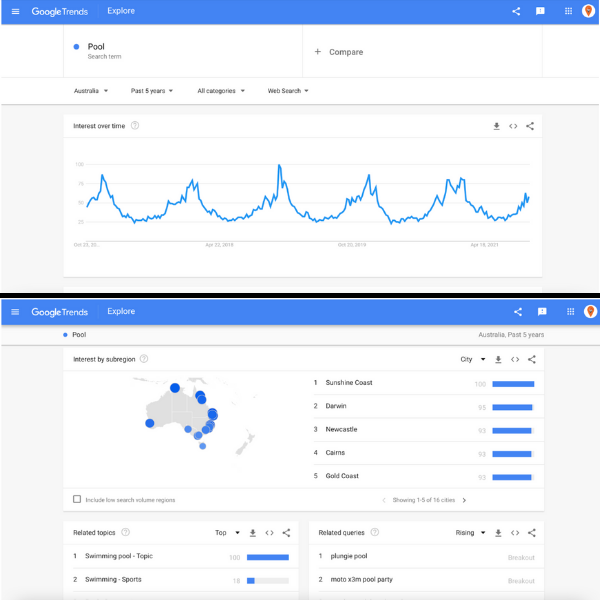This screenshot has width=600, height=600.
Task: Enable Include low search volume regions checkbox
Action: click(x=77, y=499)
